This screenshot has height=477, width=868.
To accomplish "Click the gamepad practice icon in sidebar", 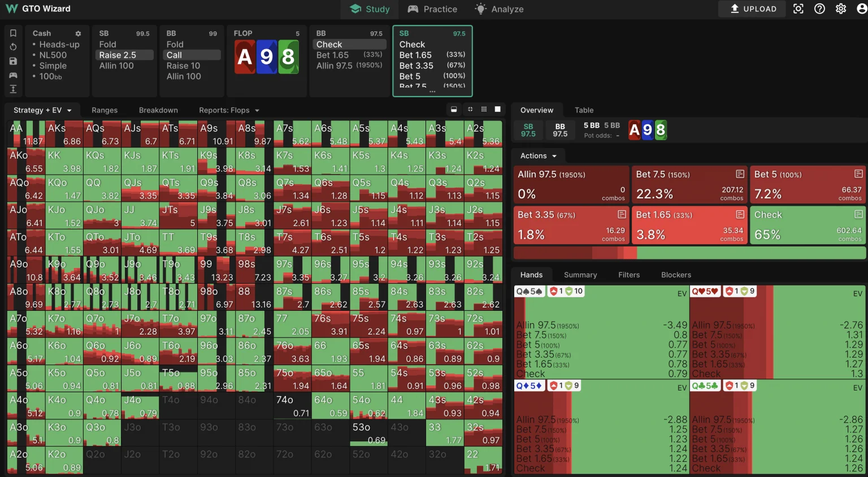I will click(13, 75).
